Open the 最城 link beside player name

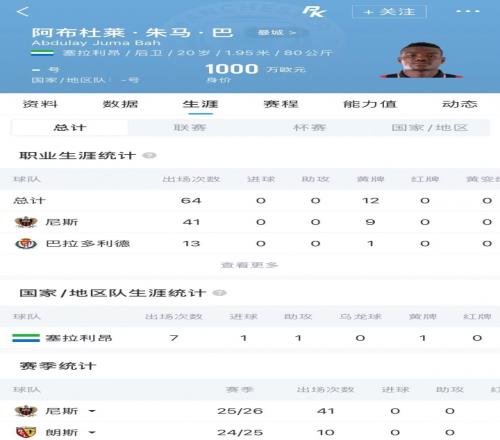click(x=277, y=33)
